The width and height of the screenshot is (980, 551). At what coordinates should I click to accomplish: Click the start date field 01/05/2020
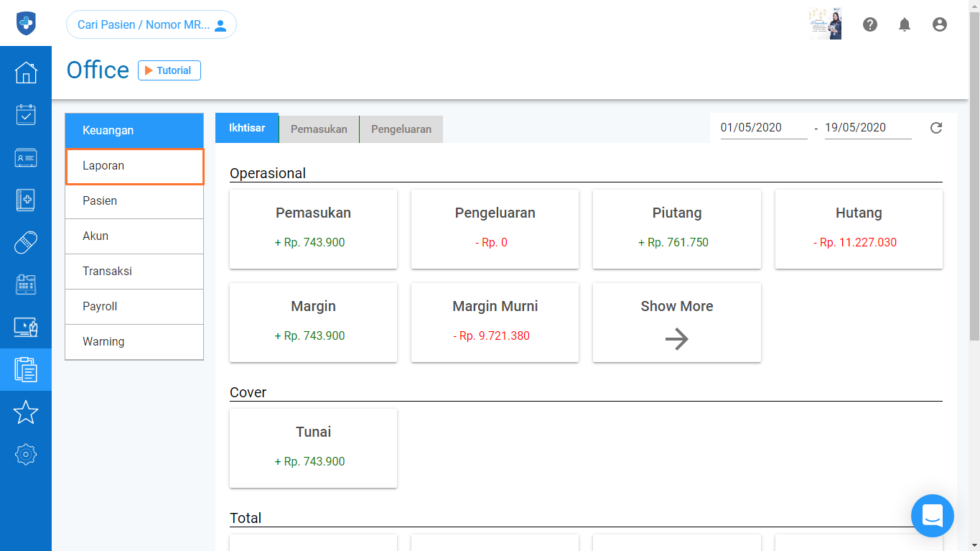pyautogui.click(x=764, y=128)
